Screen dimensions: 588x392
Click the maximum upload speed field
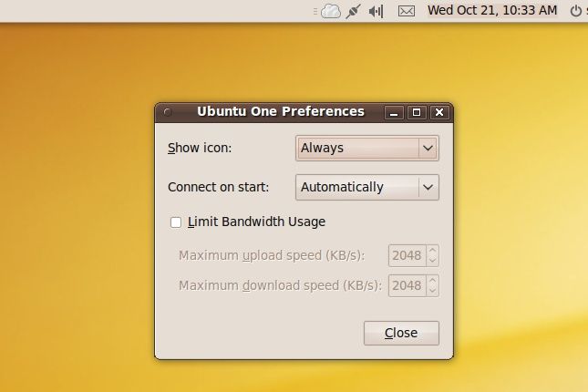pyautogui.click(x=407, y=255)
